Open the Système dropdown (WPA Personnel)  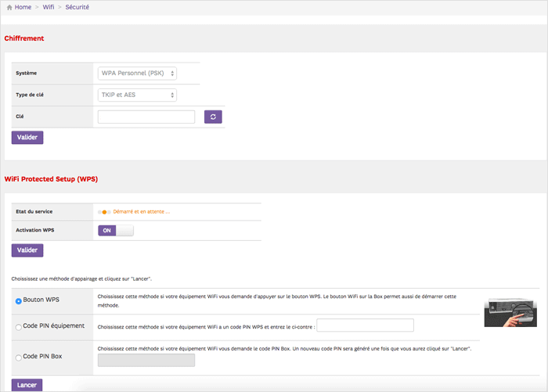tap(138, 73)
